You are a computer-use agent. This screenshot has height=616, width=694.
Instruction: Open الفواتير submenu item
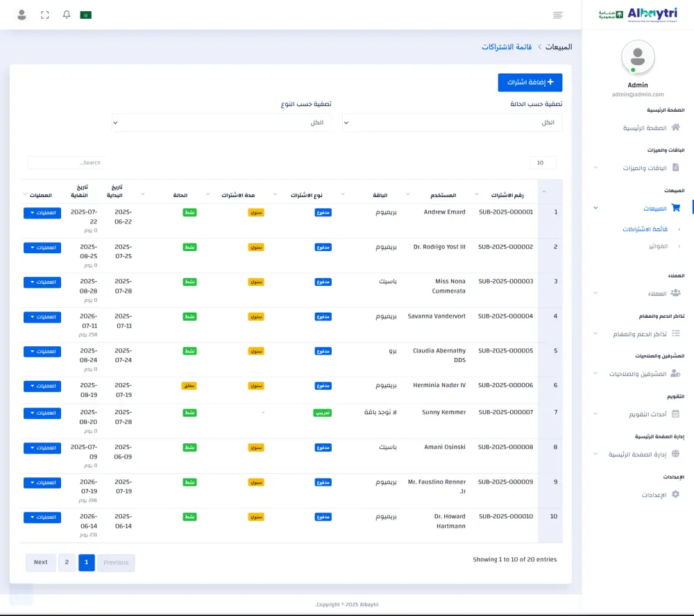[658, 246]
